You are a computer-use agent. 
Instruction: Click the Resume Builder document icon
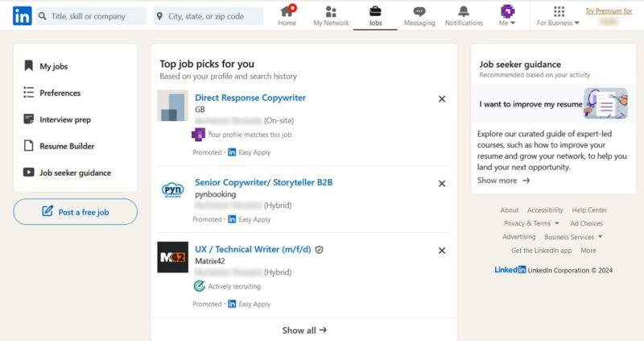click(28, 146)
